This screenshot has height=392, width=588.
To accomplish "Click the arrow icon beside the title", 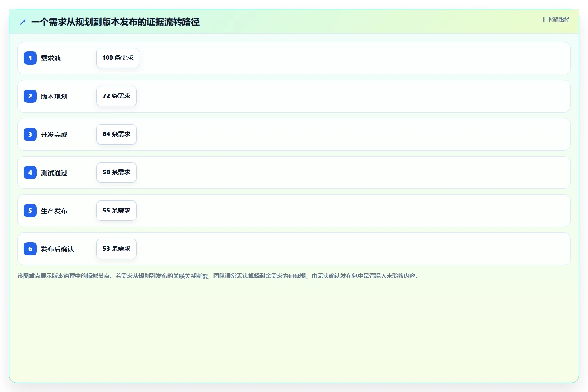I will pyautogui.click(x=23, y=22).
